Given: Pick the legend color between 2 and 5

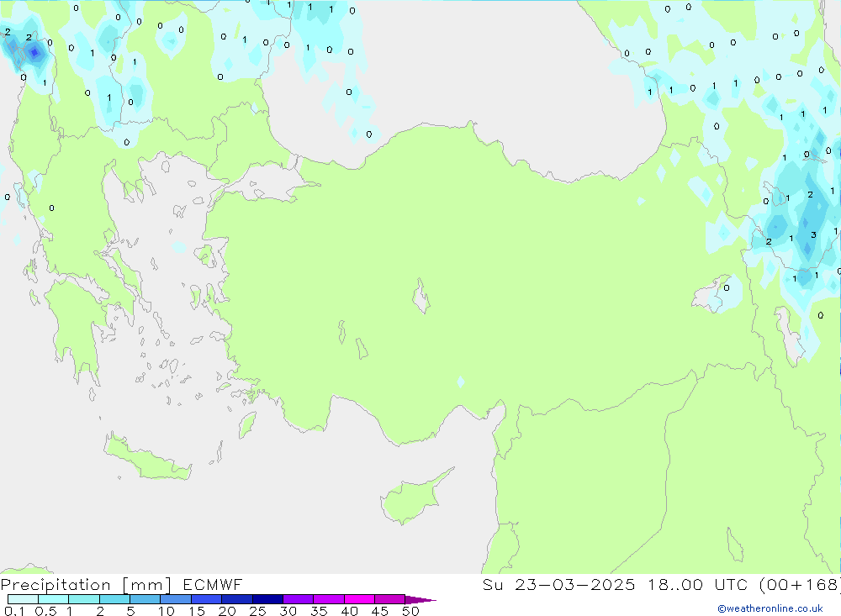Looking at the screenshot, I should (x=114, y=599).
